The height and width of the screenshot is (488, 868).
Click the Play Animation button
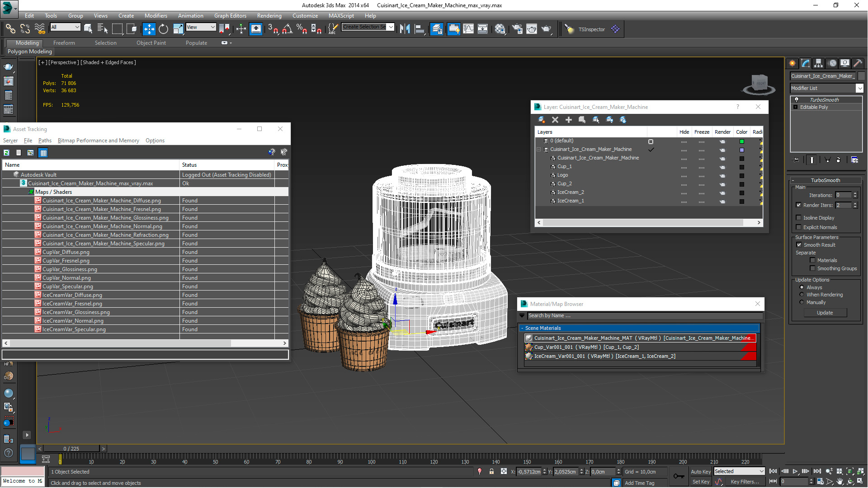click(795, 471)
